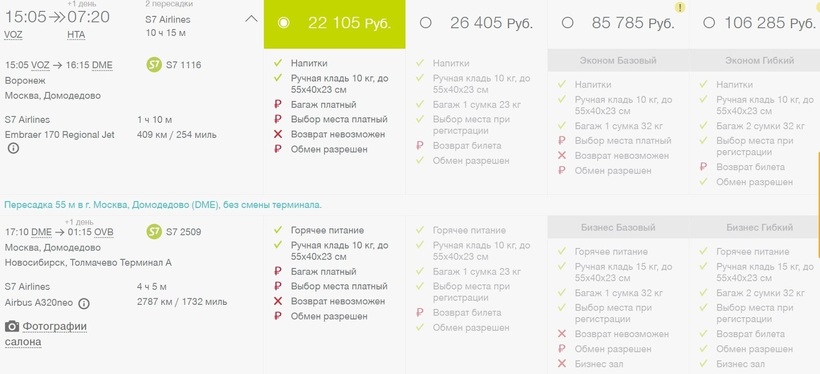Click the DME code in the 17:10 segment
This screenshot has width=820, height=374.
coord(41,232)
